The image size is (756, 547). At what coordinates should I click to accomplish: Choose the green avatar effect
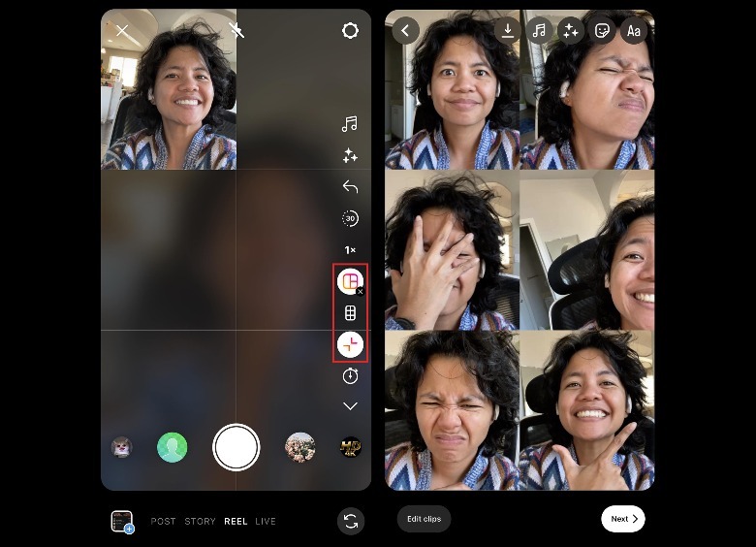[173, 447]
